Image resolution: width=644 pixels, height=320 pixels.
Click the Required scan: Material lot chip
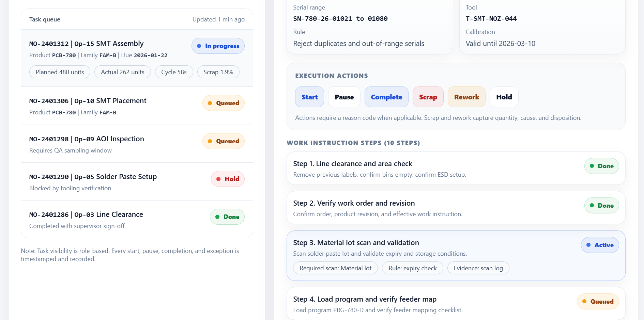pyautogui.click(x=335, y=268)
